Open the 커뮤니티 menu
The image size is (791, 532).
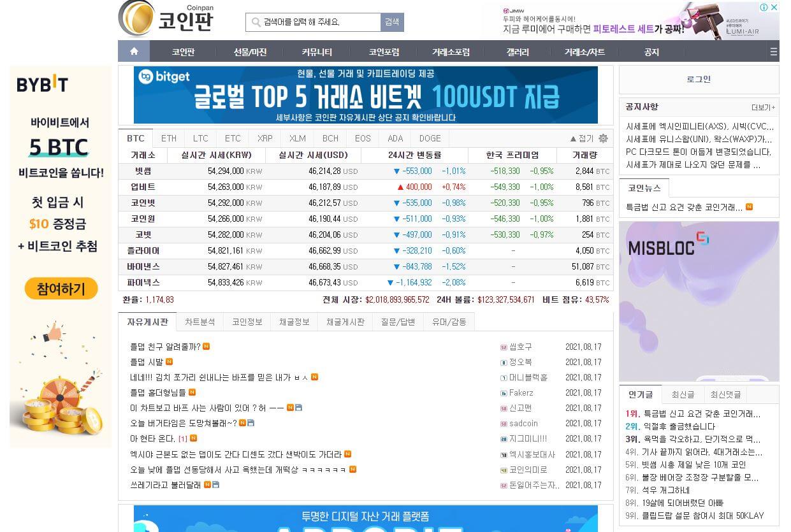tap(317, 52)
